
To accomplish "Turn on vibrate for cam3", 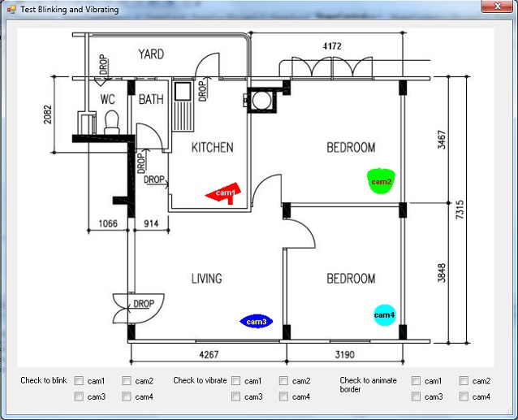I will tap(236, 396).
